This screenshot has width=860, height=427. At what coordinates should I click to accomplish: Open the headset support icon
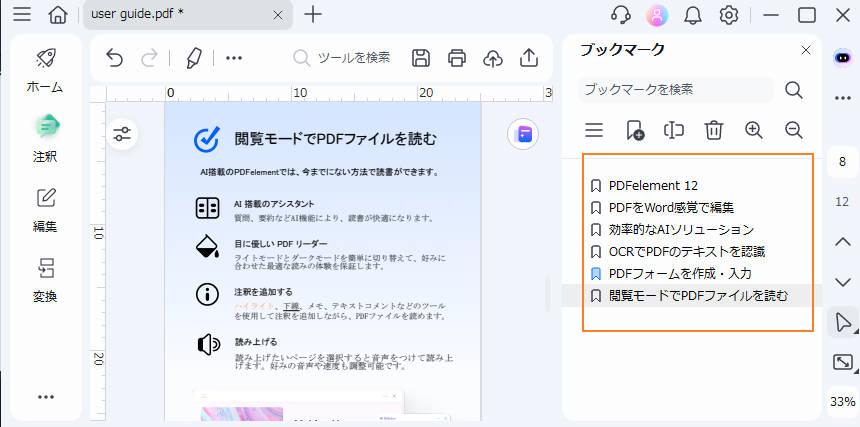[x=620, y=15]
